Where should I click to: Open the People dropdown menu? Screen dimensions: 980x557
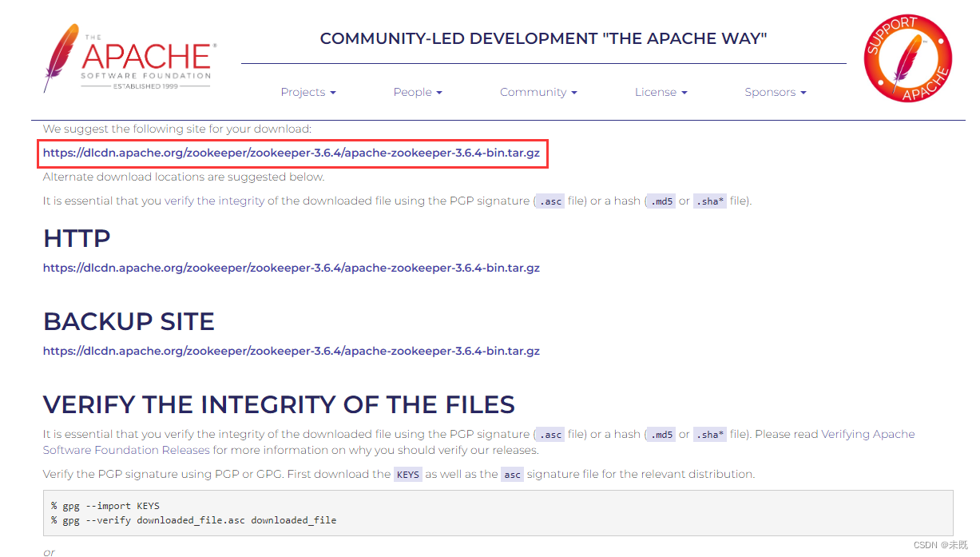(418, 92)
